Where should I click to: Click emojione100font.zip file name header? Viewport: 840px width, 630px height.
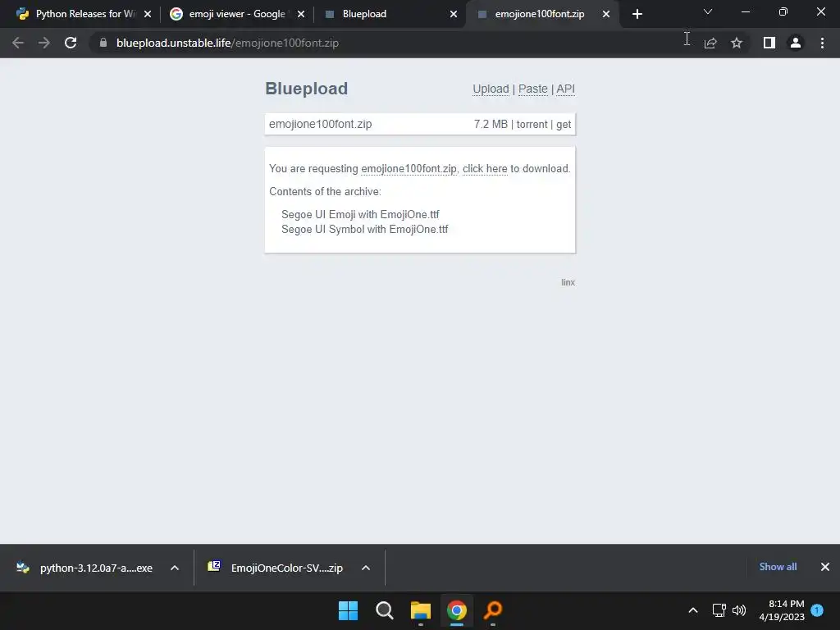coord(321,124)
